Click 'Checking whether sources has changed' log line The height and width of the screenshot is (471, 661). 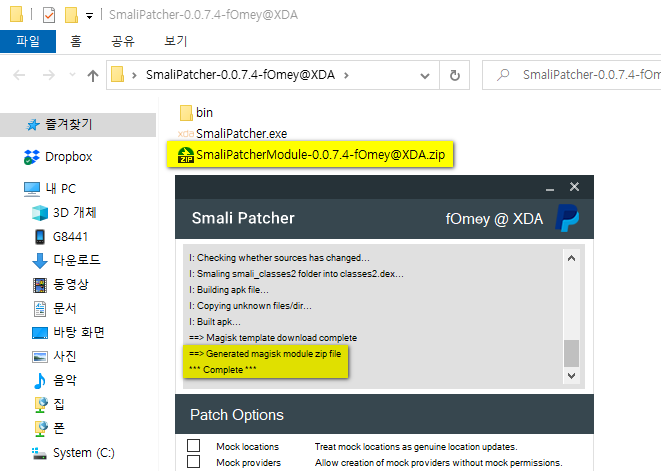click(x=279, y=258)
